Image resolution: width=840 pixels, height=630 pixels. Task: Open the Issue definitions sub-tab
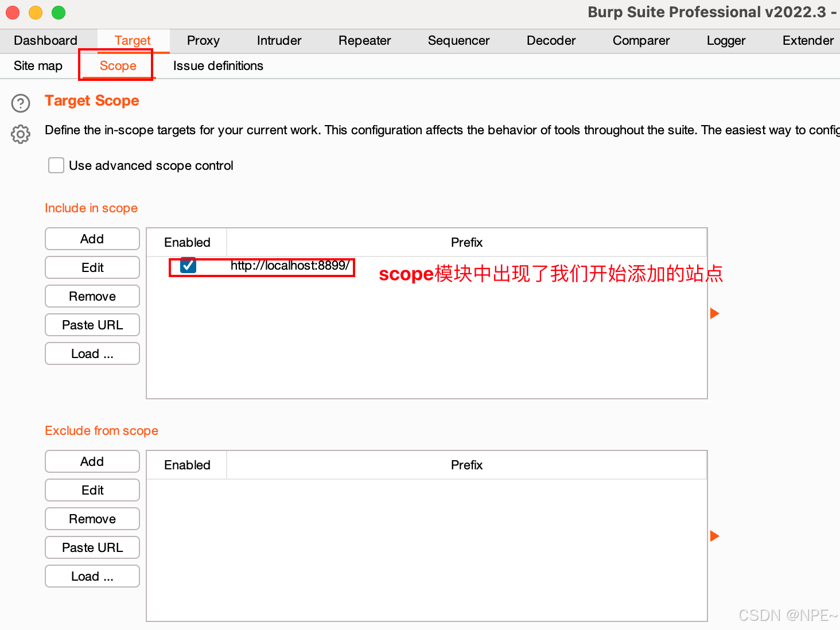click(x=219, y=66)
